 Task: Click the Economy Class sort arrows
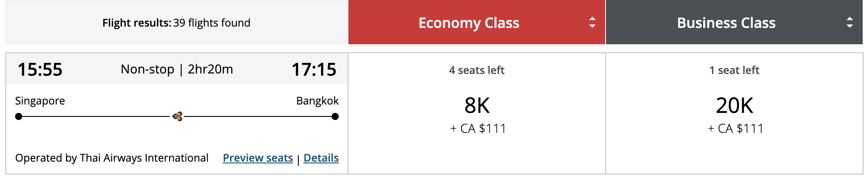[x=592, y=23]
